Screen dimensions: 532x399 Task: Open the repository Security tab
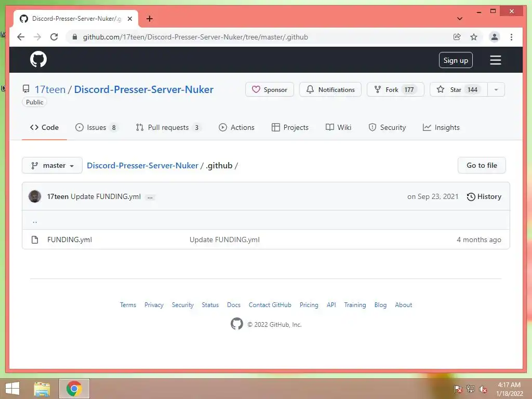click(387, 127)
